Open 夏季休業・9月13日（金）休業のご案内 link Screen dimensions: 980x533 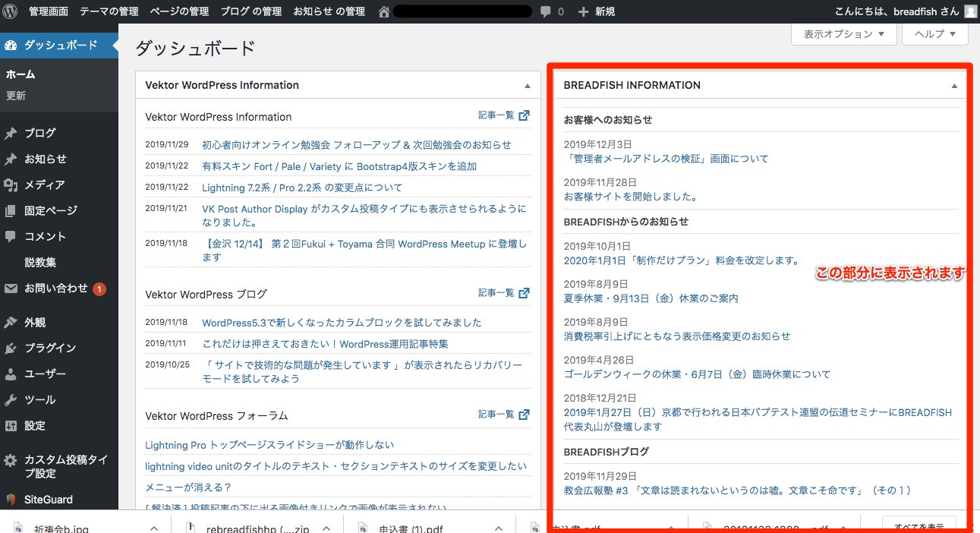coord(651,298)
